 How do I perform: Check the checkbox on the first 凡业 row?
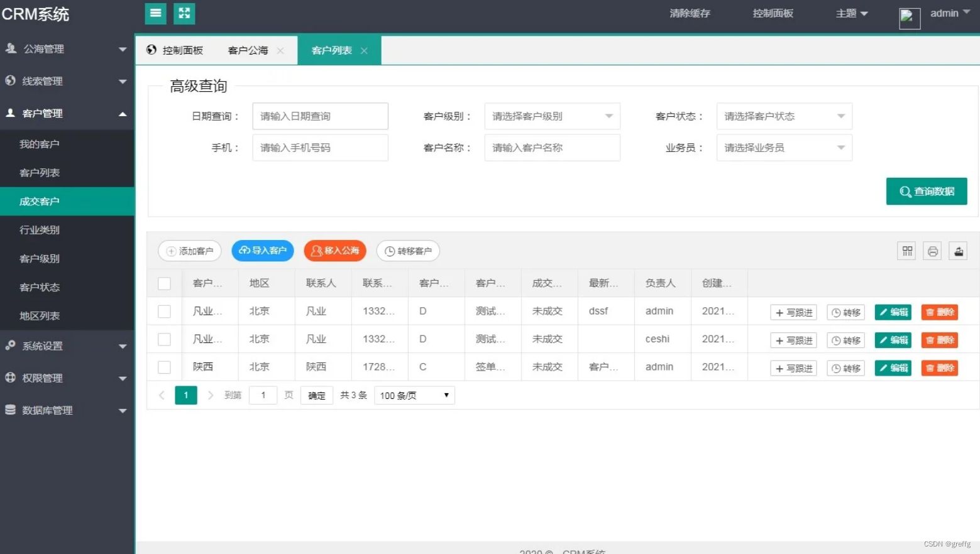[x=164, y=311]
